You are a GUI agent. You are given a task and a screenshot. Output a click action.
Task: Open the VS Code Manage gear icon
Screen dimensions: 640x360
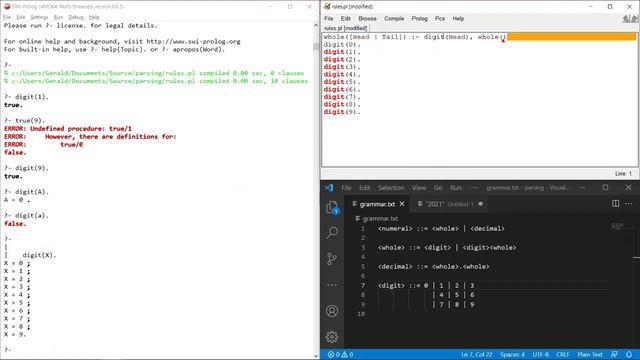click(332, 337)
